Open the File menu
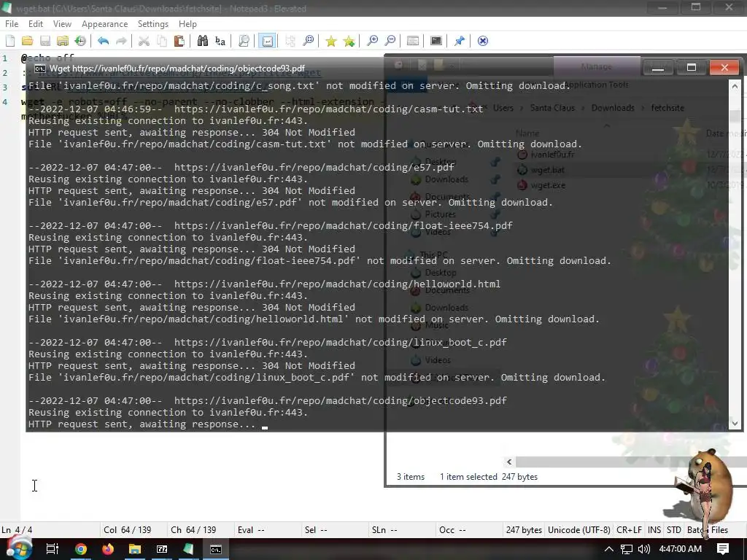 12,24
